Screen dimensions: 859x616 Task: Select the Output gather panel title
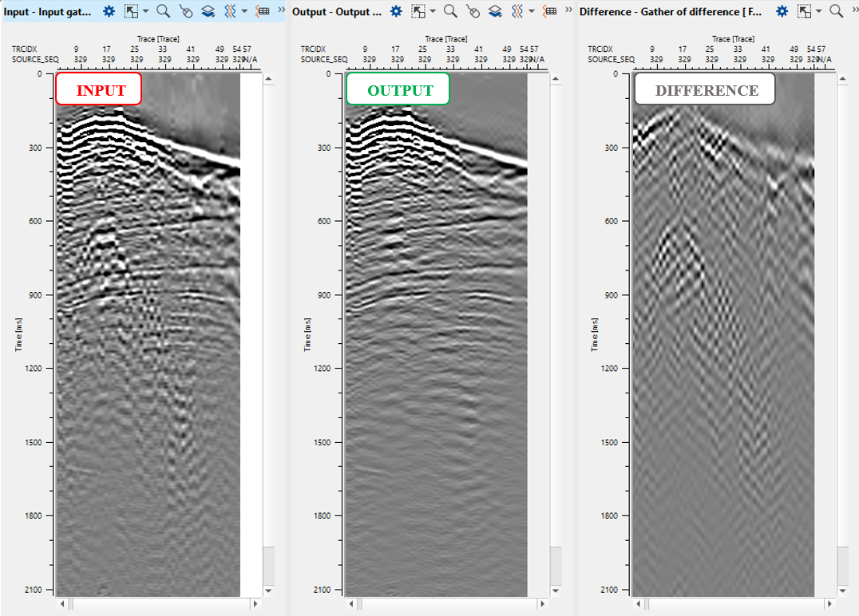(336, 11)
